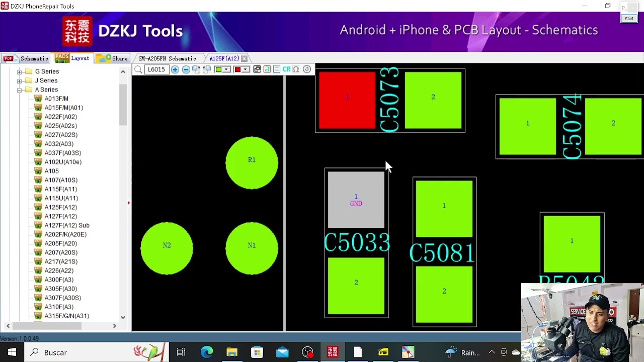The image size is (644, 362).
Task: Zoom out with the blue minus icon
Action: click(x=186, y=69)
